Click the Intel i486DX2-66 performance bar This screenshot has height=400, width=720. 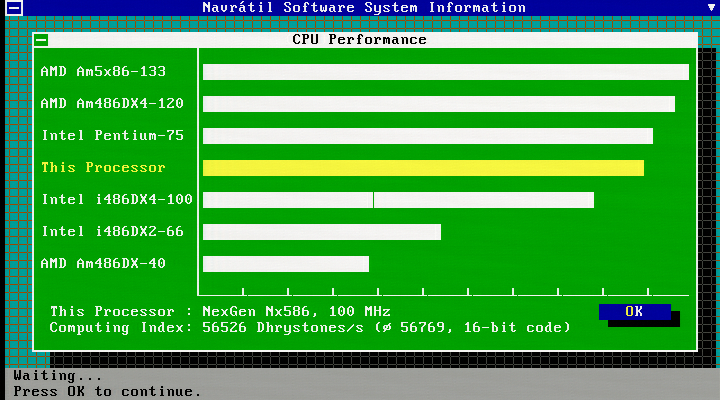322,232
